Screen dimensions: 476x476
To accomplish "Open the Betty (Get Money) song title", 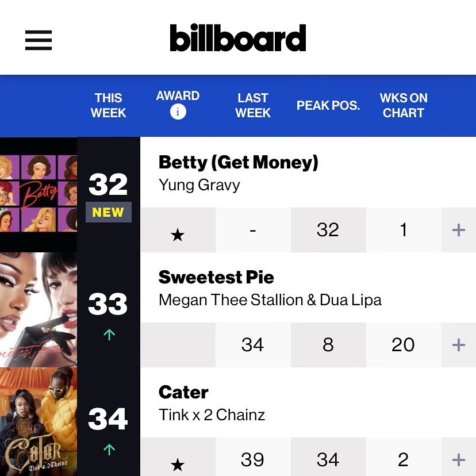I will [238, 163].
